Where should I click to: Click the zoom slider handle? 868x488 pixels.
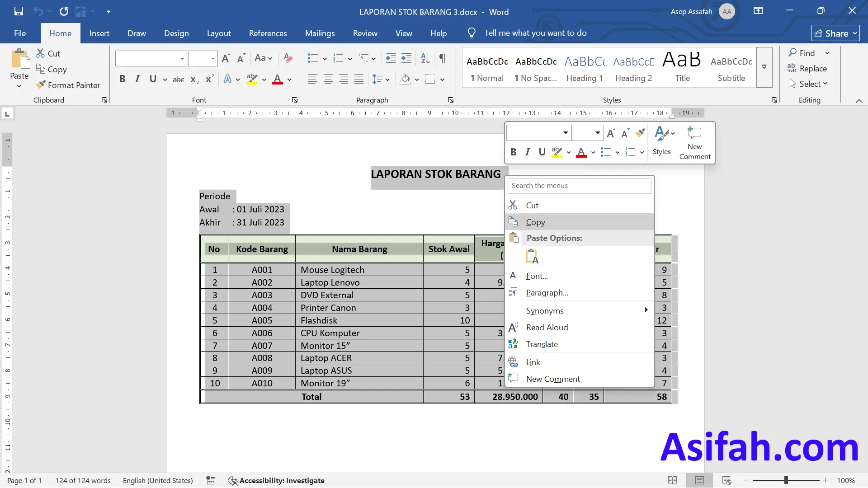pos(786,480)
